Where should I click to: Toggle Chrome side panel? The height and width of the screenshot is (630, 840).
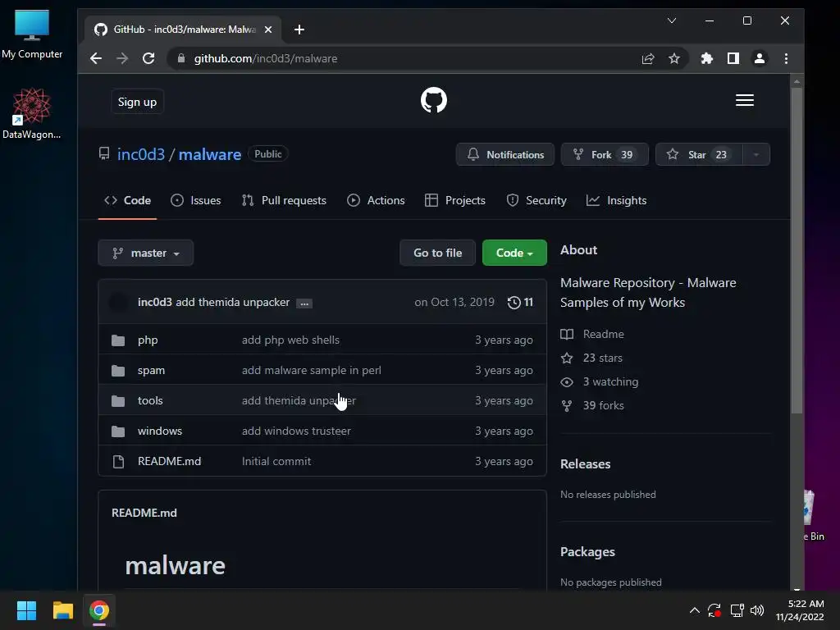tap(733, 58)
